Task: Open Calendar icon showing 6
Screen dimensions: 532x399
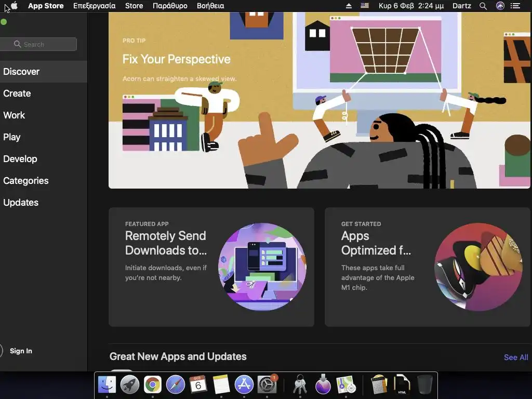Action: tap(198, 384)
